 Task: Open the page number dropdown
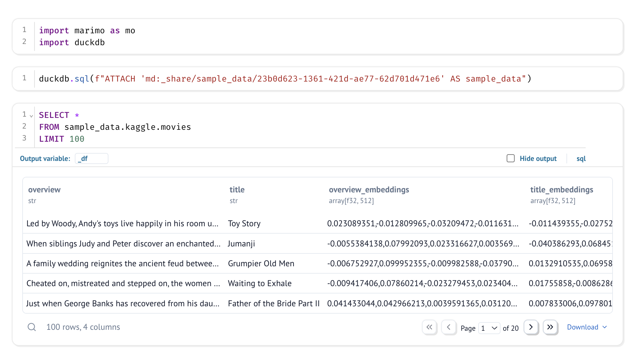pyautogui.click(x=489, y=328)
